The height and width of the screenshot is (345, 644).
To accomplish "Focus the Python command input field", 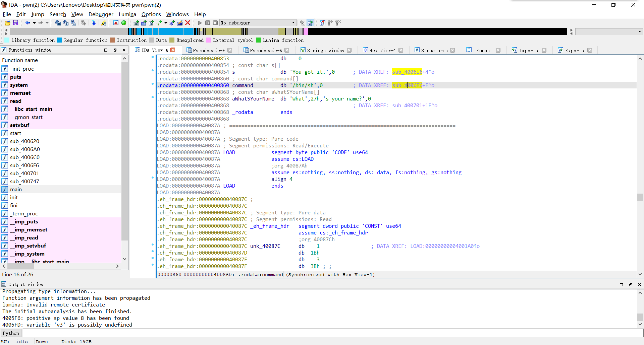I will click(332, 333).
